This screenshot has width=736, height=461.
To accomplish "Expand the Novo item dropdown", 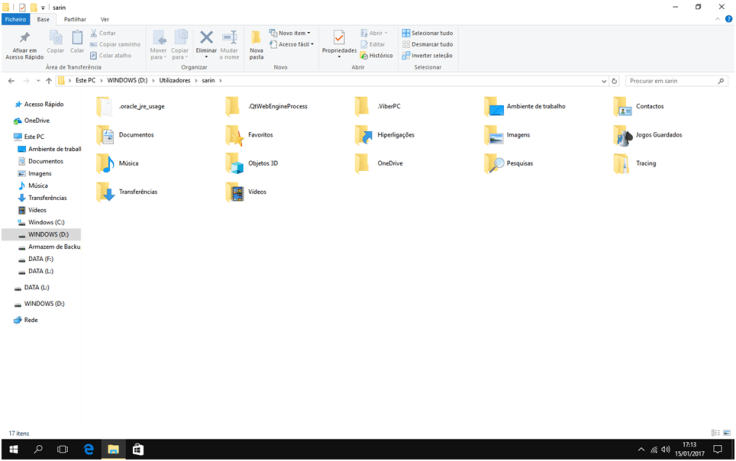I will pos(293,33).
